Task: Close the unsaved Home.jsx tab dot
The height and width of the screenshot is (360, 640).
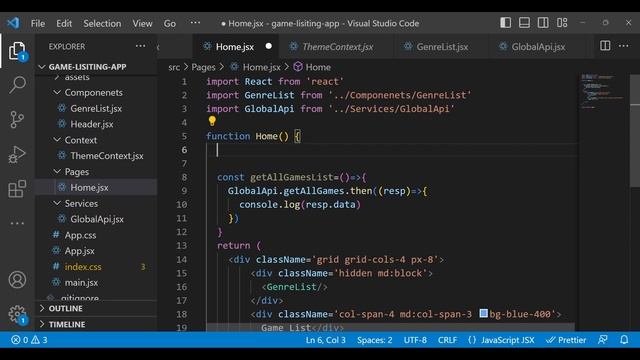Action: pyautogui.click(x=269, y=46)
